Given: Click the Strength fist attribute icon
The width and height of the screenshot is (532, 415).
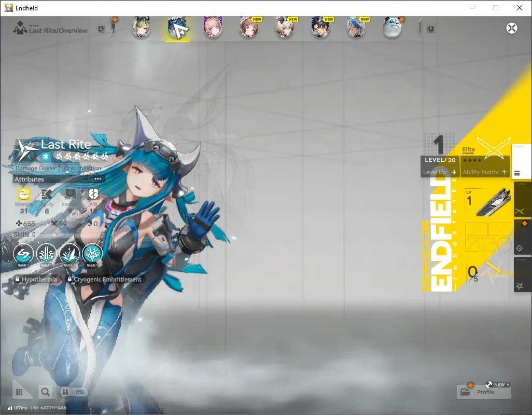Looking at the screenshot, I should [24, 194].
